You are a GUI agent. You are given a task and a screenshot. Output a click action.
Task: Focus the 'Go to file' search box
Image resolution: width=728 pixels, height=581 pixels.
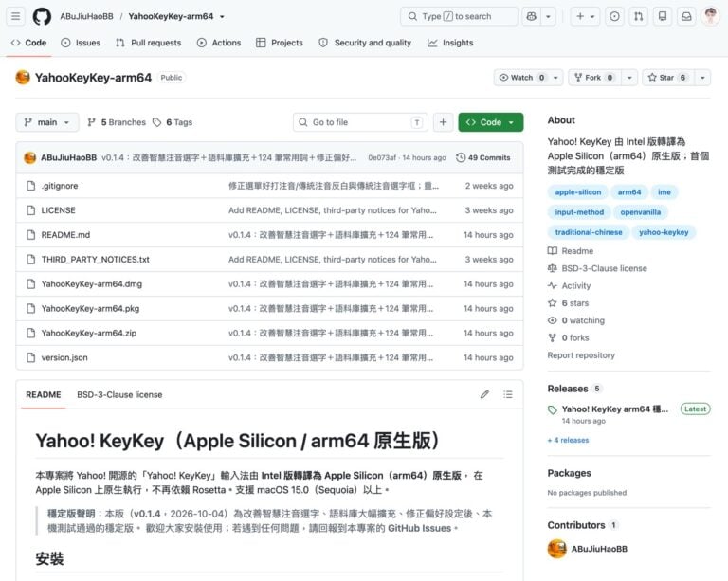click(x=361, y=122)
